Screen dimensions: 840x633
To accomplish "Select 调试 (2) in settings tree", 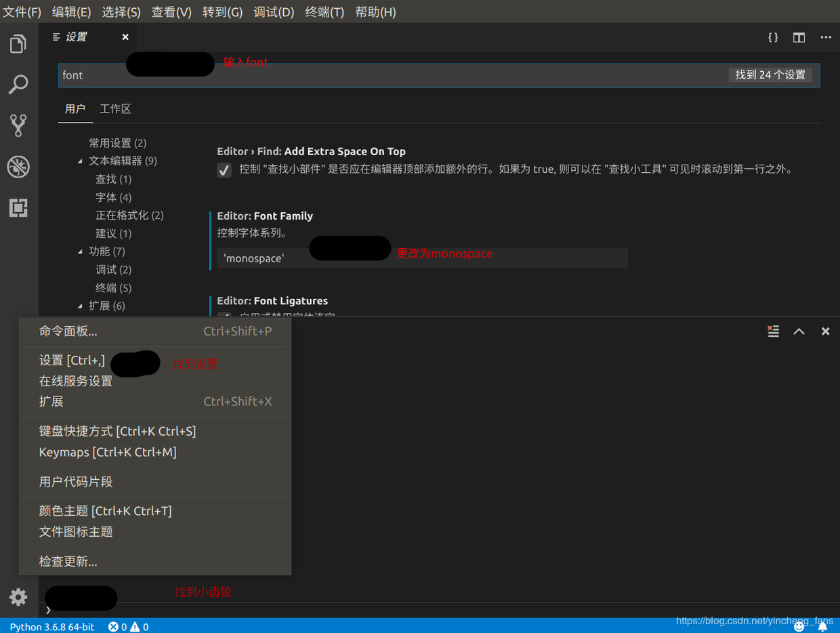I will pyautogui.click(x=113, y=270).
